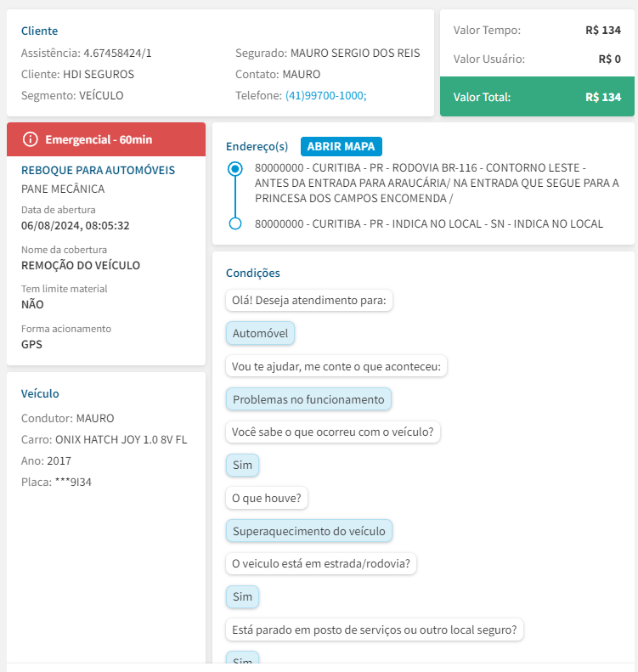The image size is (638, 672).
Task: Click the first address text for BR-116
Action: click(436, 183)
